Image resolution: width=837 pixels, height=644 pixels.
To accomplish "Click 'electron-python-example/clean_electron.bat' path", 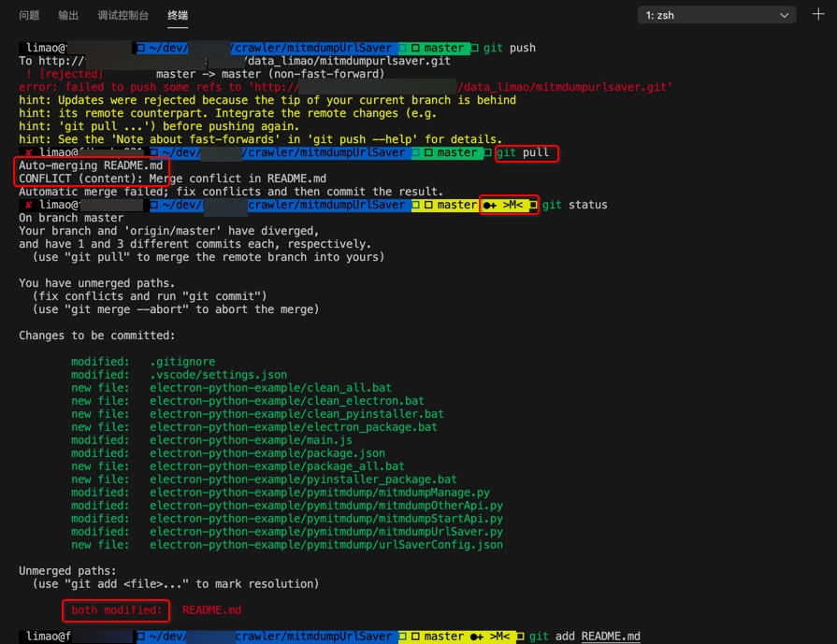I will (x=287, y=401).
